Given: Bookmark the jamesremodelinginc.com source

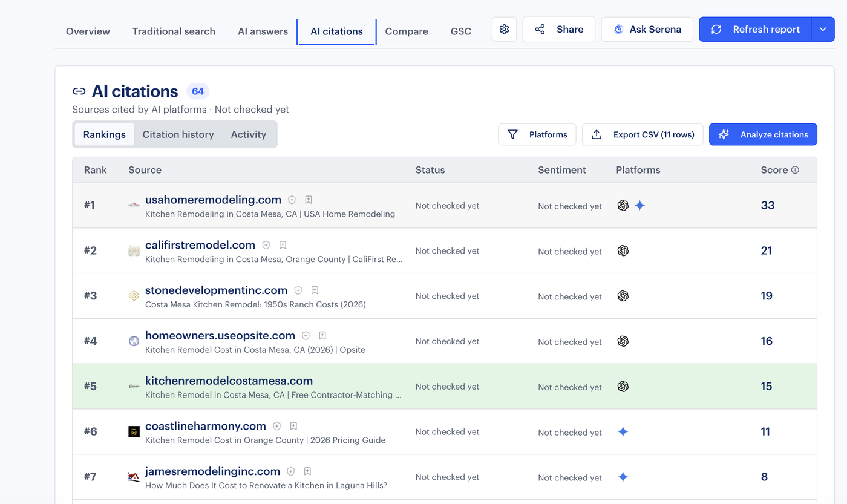Looking at the screenshot, I should coord(307,471).
